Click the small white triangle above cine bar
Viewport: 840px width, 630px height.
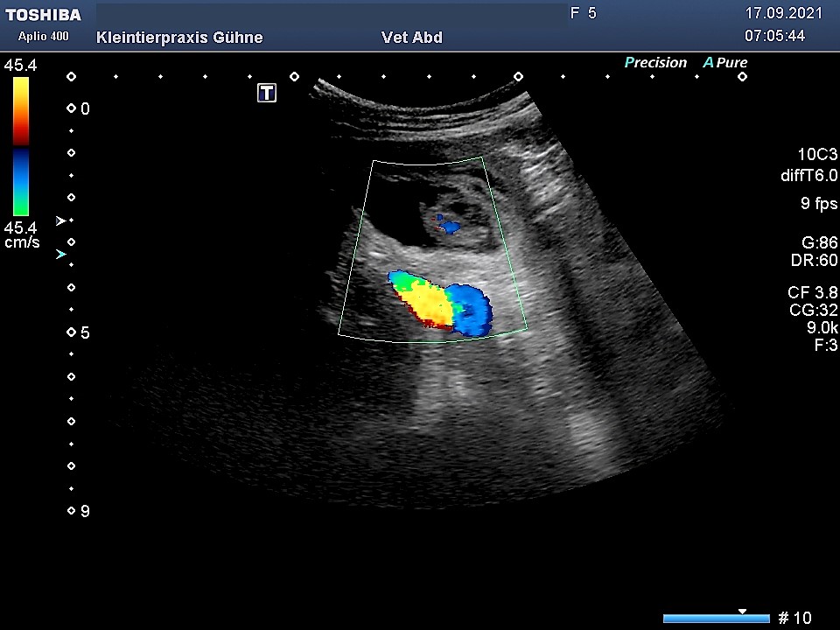[x=742, y=611]
